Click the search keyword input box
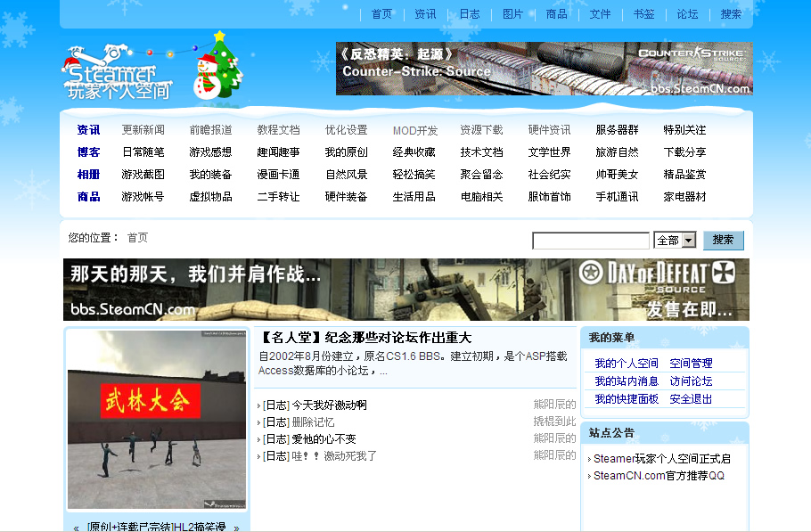This screenshot has height=532, width=811. tap(591, 241)
